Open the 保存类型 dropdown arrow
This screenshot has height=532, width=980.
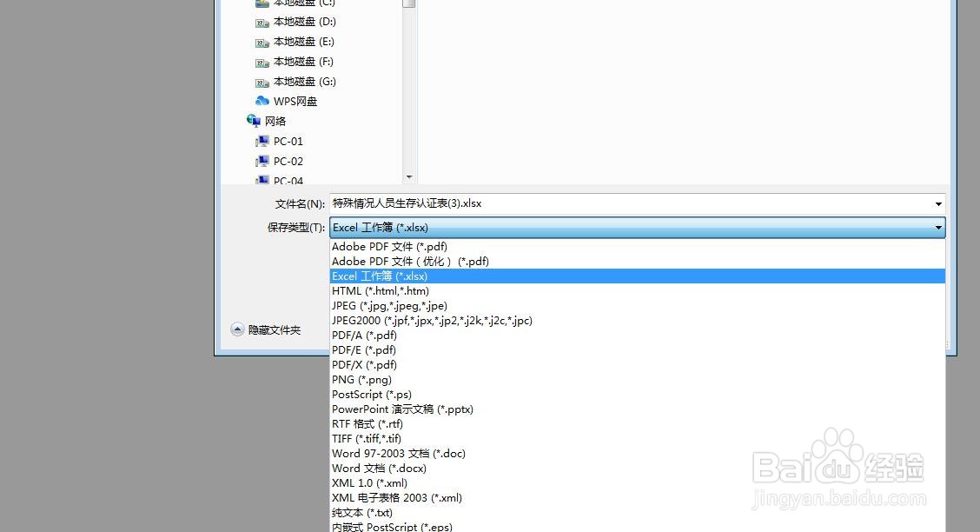point(938,228)
